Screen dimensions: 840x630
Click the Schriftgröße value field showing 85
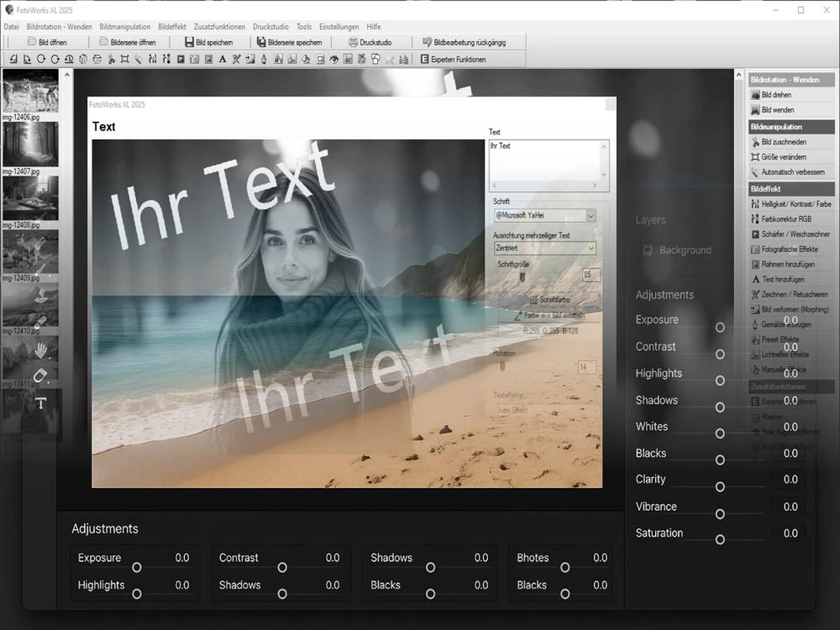tap(591, 275)
